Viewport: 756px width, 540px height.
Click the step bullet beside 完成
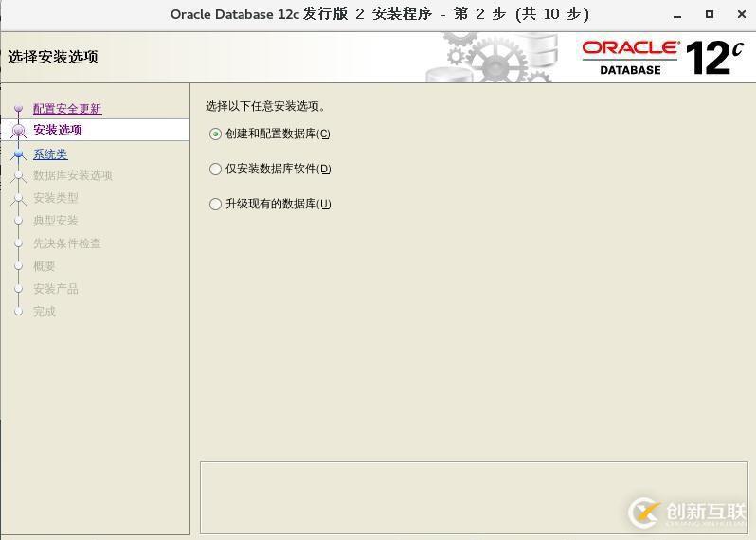pos(18,311)
